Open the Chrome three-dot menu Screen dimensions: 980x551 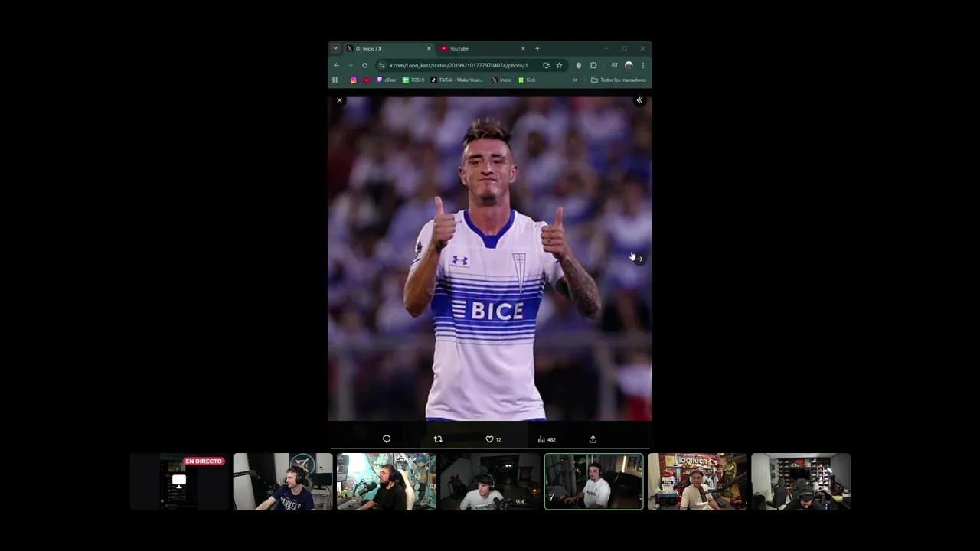[642, 65]
